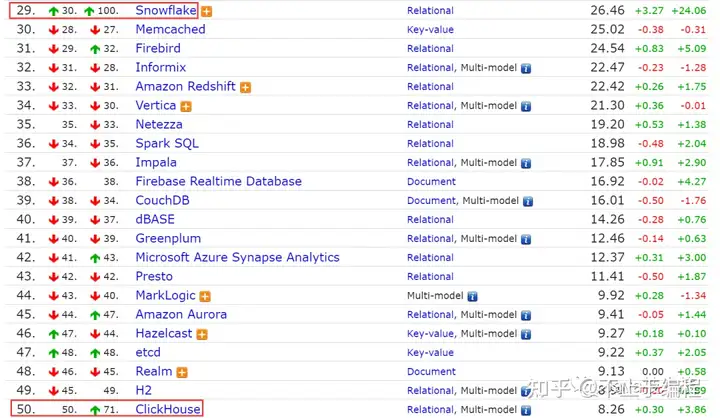
Task: Open the Hazelcast database link
Action: pos(164,333)
